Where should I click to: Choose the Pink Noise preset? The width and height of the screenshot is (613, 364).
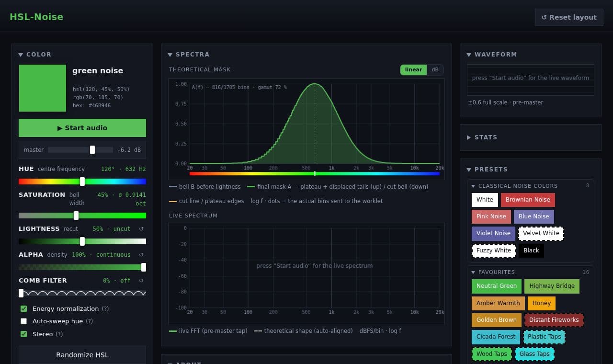click(491, 216)
